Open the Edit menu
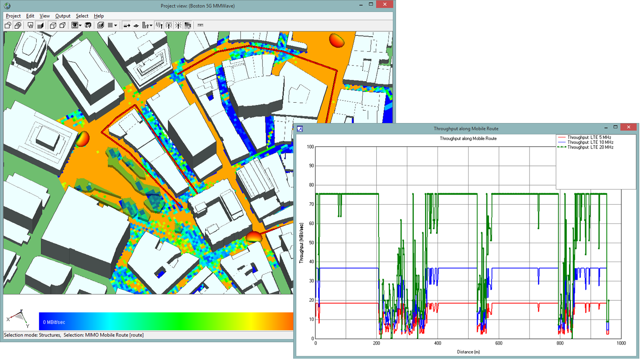 (30, 16)
